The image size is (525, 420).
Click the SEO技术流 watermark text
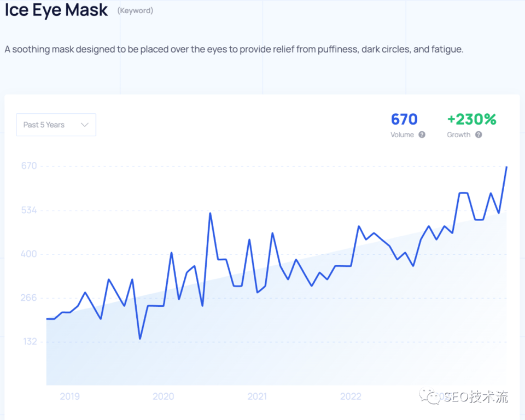point(476,396)
